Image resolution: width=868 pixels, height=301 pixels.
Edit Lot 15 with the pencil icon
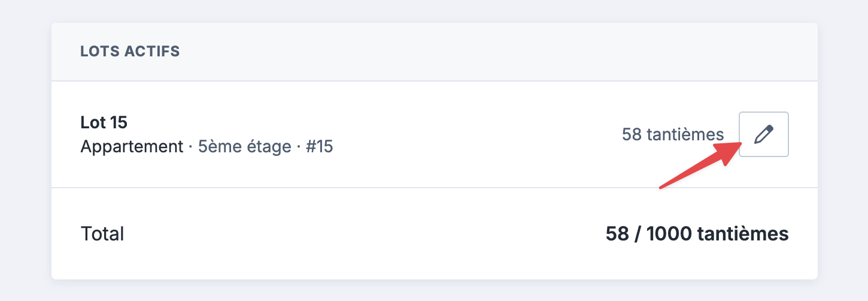pyautogui.click(x=763, y=134)
